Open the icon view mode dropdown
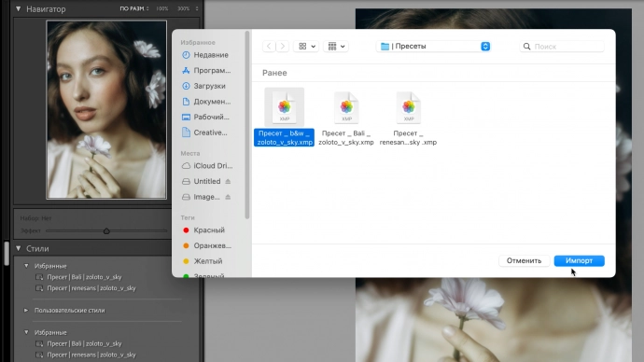 point(306,47)
